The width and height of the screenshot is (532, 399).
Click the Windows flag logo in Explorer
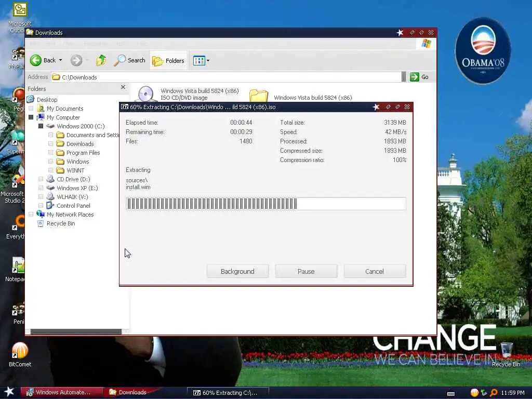coord(426,44)
